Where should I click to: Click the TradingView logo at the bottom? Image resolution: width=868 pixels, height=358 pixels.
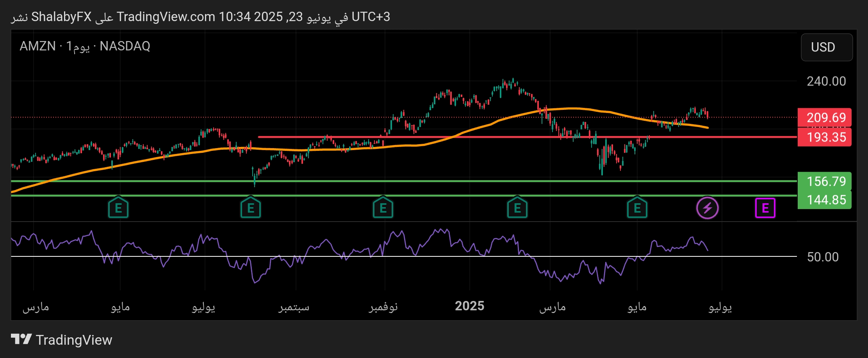(21, 339)
